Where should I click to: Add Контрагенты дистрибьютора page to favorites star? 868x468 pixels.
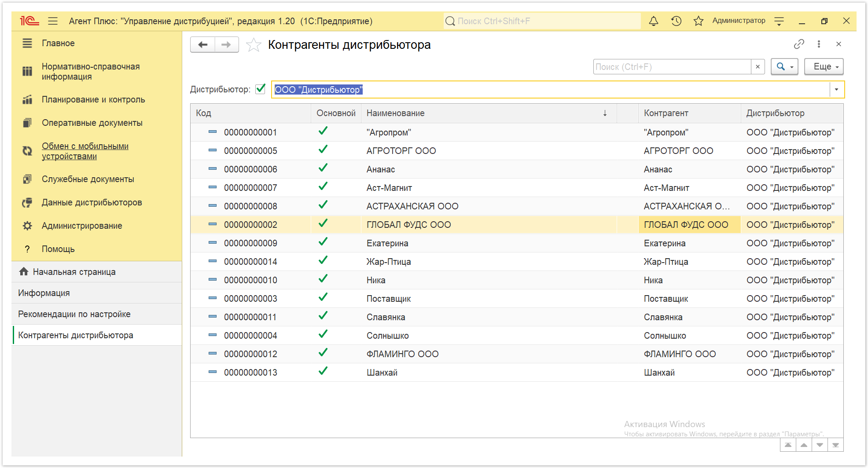(254, 45)
